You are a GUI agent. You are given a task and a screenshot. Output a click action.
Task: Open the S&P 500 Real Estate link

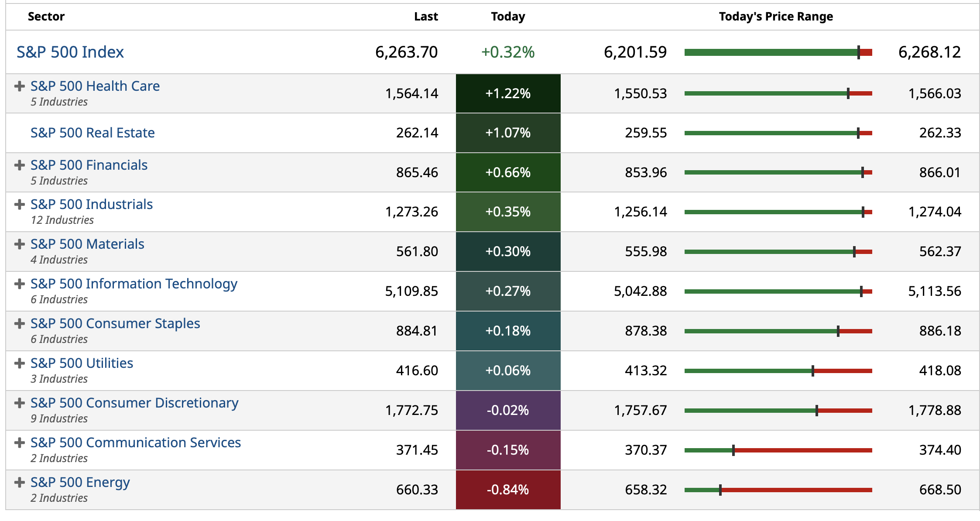93,133
